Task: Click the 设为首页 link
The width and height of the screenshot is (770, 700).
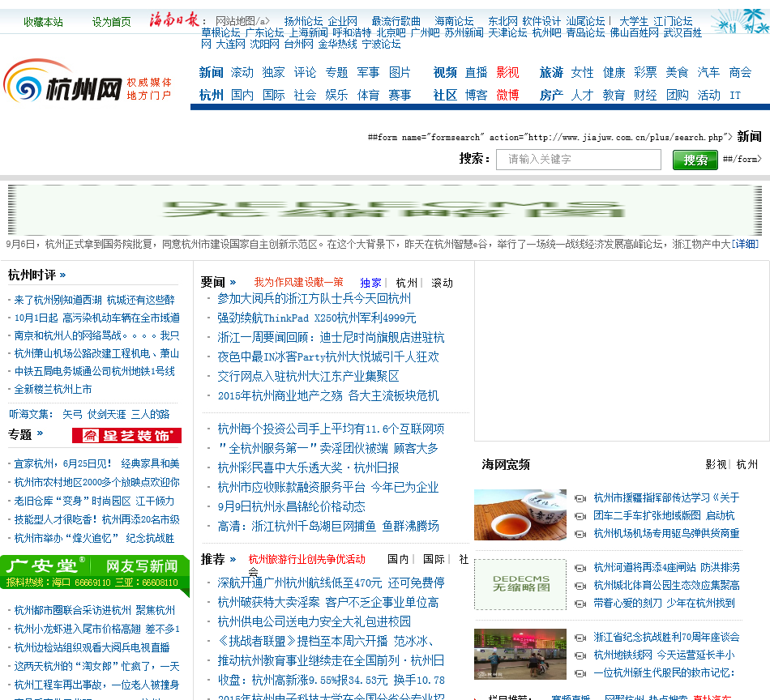Action: 112,22
